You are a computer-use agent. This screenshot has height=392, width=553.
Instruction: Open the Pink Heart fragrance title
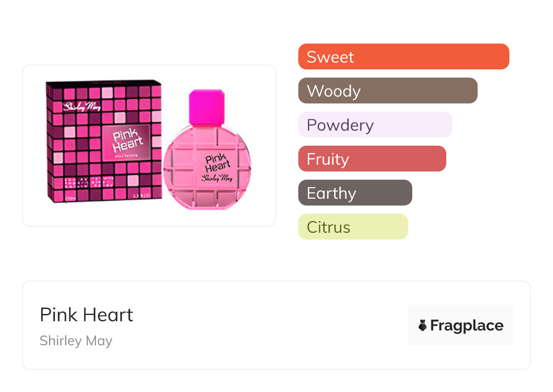86,314
